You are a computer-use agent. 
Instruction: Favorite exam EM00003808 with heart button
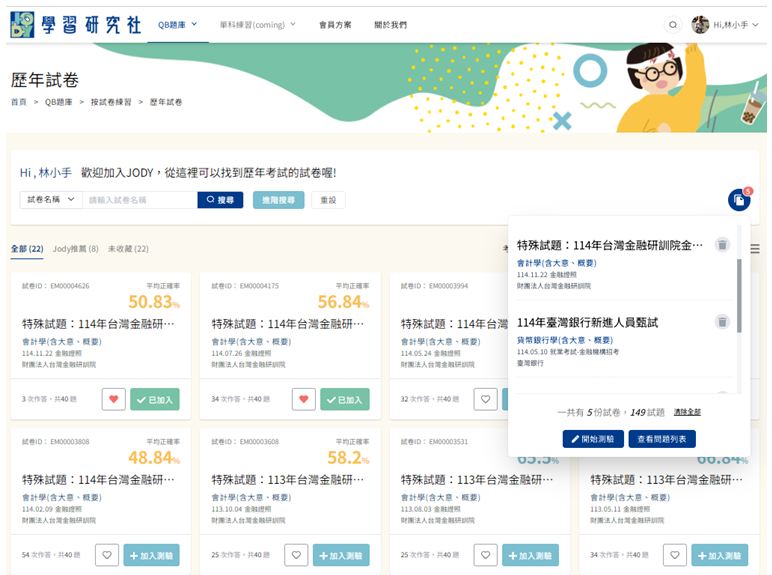click(x=108, y=556)
